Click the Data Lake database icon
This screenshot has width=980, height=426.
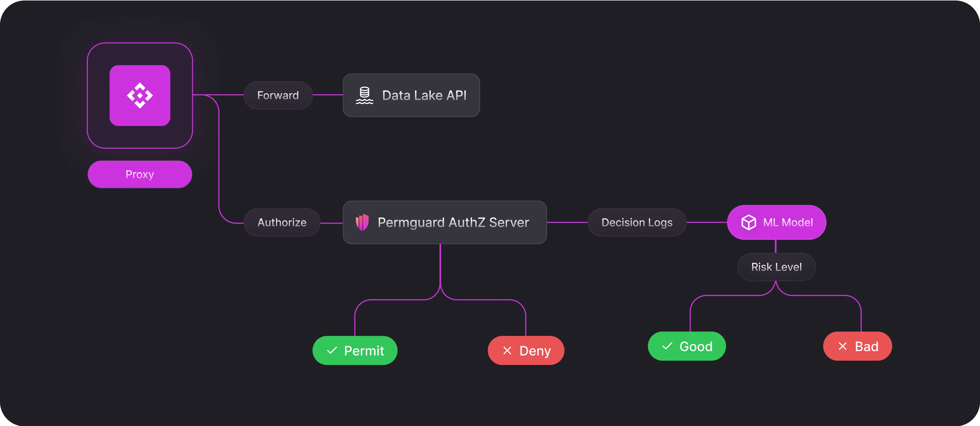364,95
